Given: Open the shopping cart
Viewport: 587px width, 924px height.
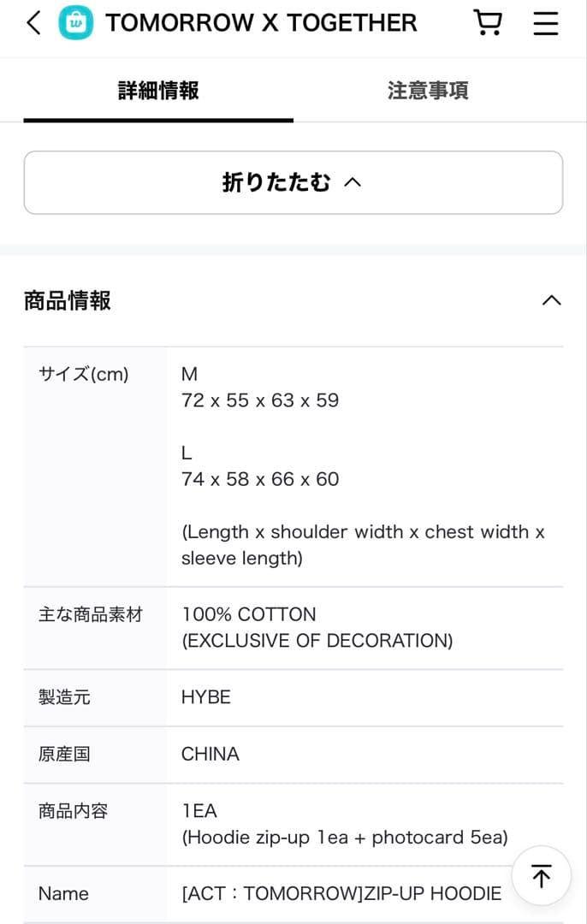Looking at the screenshot, I should pos(488,23).
